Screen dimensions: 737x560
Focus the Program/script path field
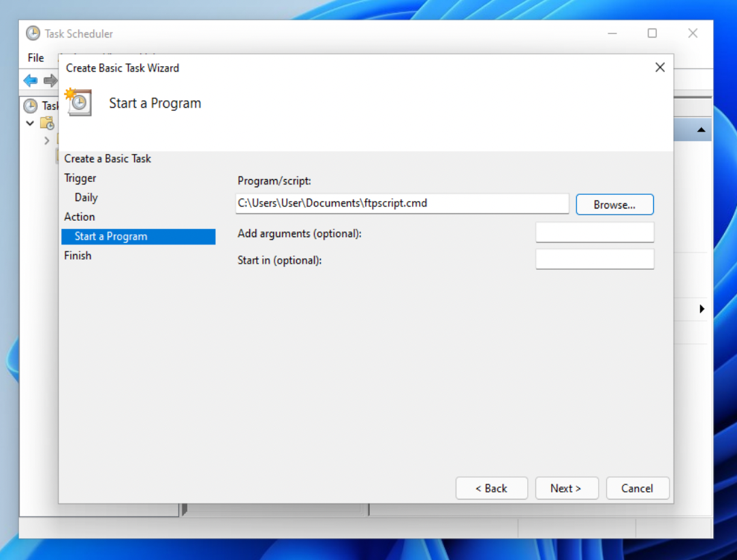pyautogui.click(x=402, y=203)
